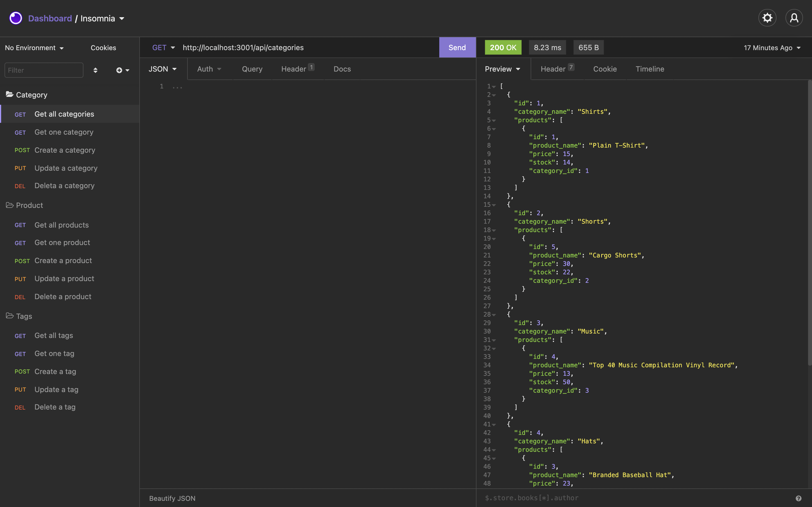Click the Preview toggle in response panel
The width and height of the screenshot is (812, 507).
pyautogui.click(x=502, y=69)
